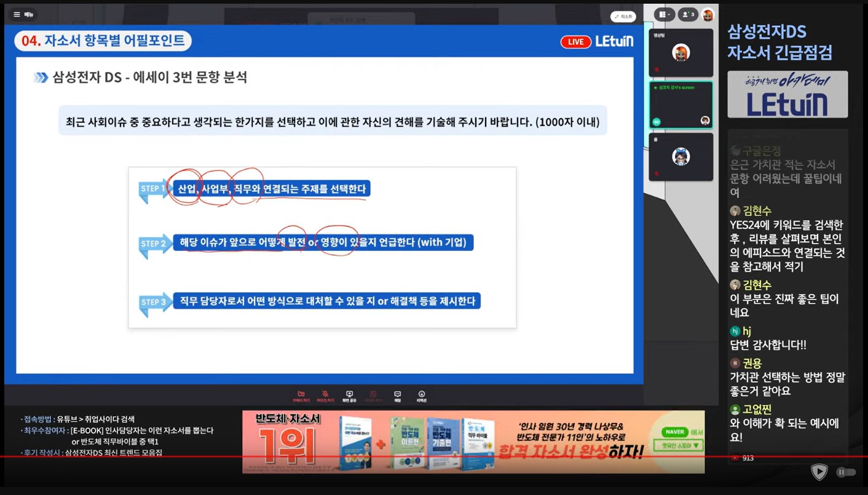Select the blue-haired avatar participant tile
The width and height of the screenshot is (868, 495).
coord(681,157)
